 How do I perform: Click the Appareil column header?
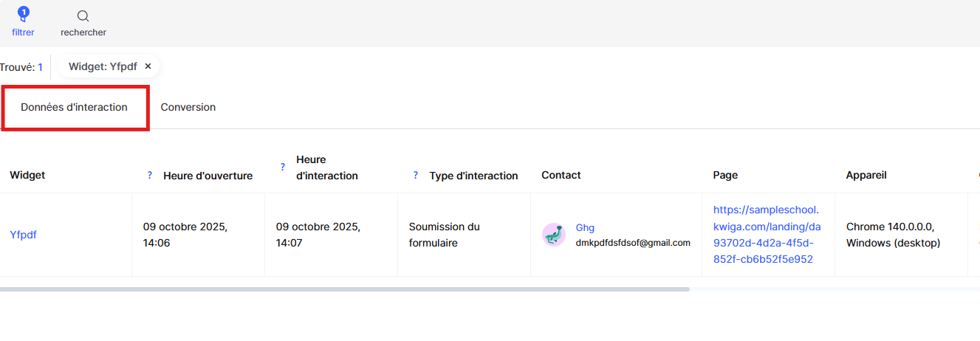click(866, 176)
